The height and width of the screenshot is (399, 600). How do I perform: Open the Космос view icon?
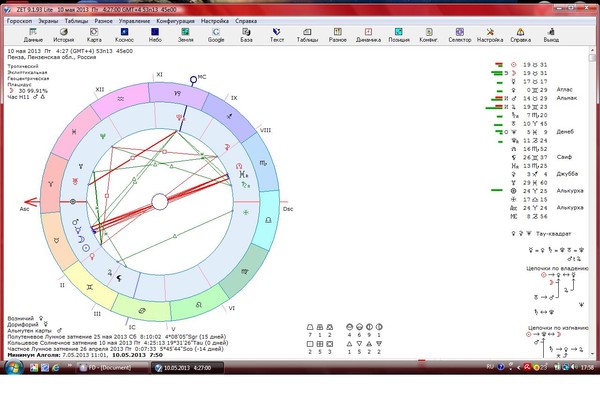[x=124, y=35]
